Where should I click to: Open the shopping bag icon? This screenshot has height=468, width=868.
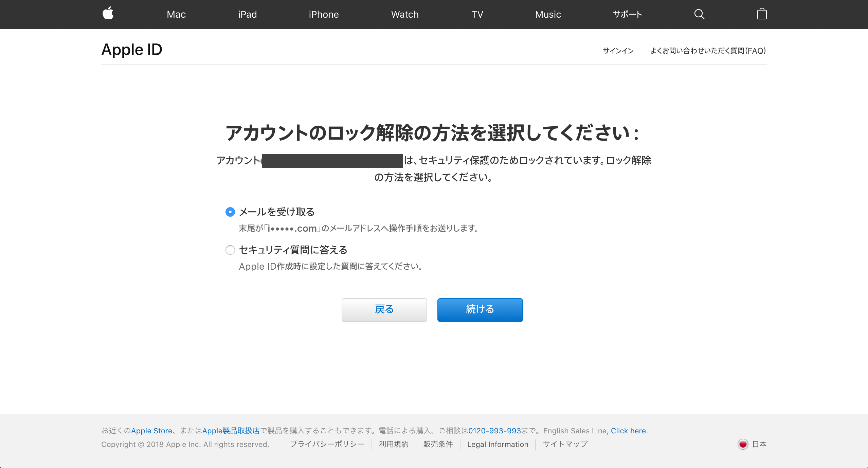pos(762,14)
